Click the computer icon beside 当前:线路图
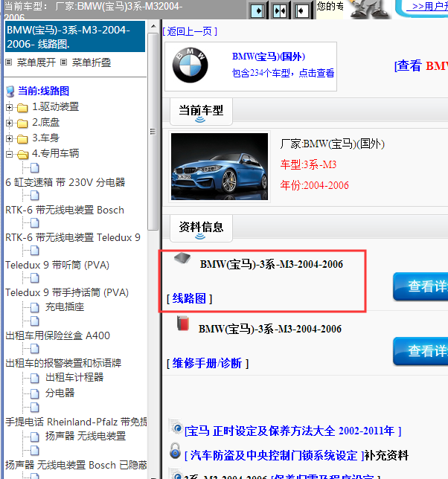The width and height of the screenshot is (448, 479). [x=10, y=91]
